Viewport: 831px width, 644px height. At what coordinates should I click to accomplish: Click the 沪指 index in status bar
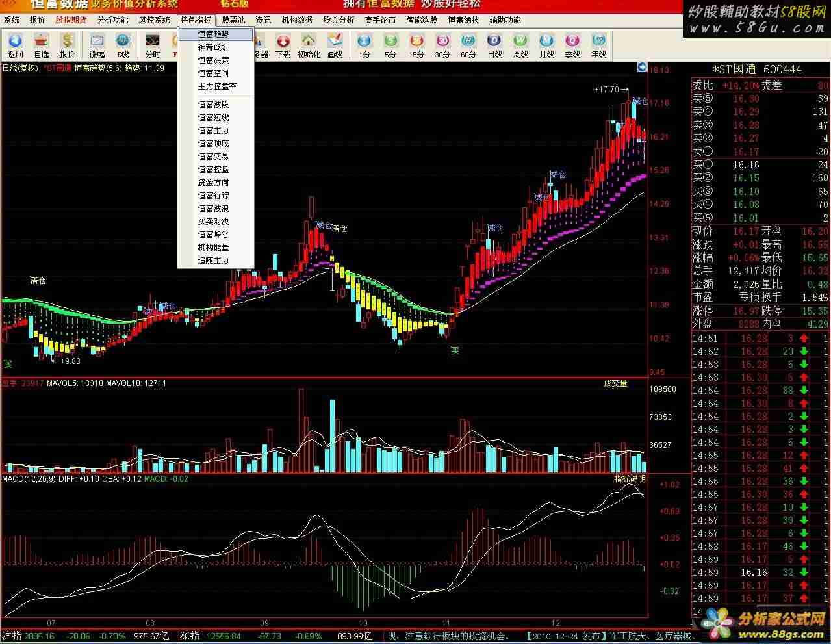tap(11, 636)
